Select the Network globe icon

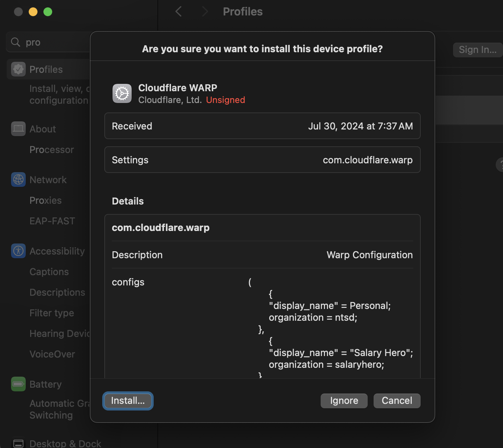pyautogui.click(x=18, y=179)
